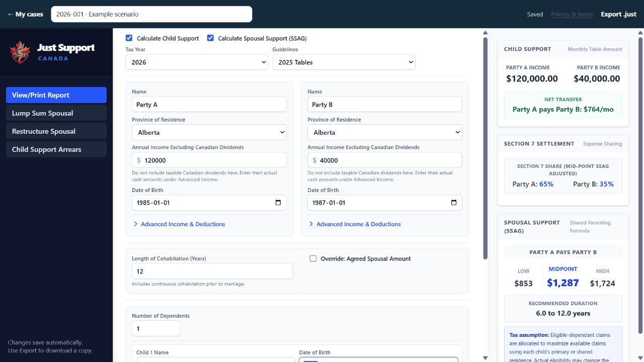Select Child Support Arrears in sidebar
644x362 pixels.
[x=56, y=149]
